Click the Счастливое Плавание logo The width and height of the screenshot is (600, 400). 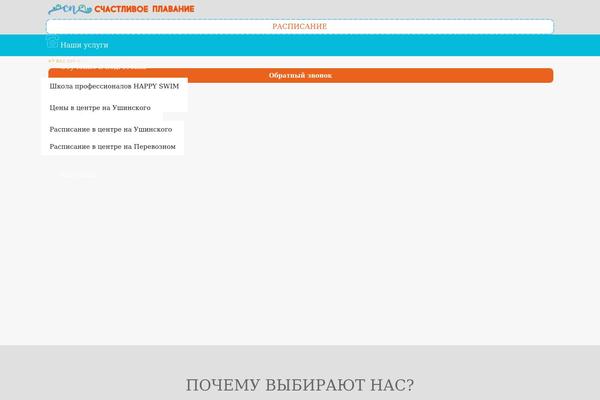[121, 9]
